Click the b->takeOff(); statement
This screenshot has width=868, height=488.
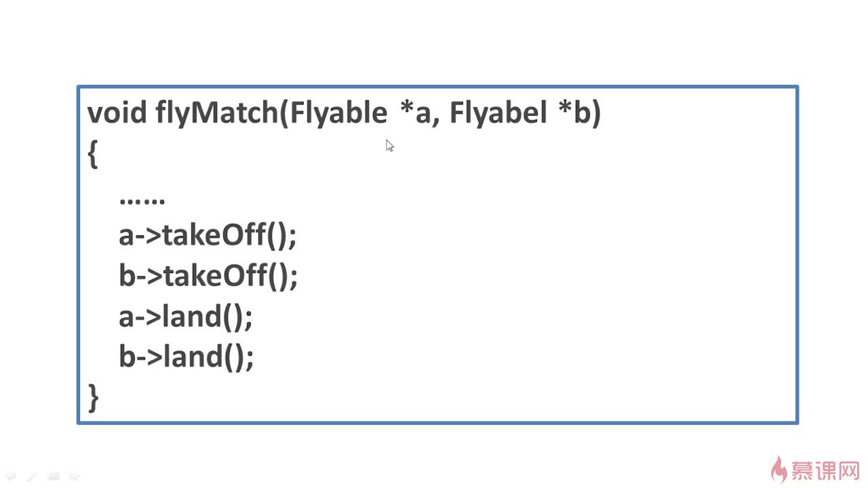point(208,276)
